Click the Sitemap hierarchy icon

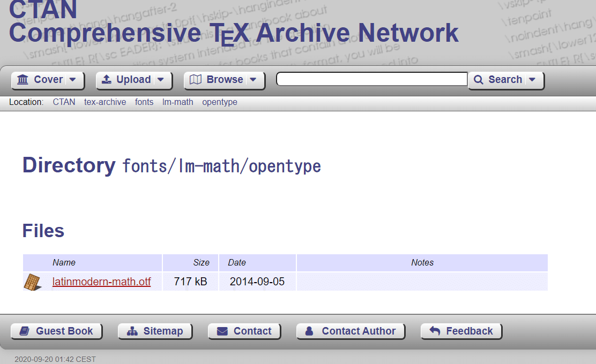point(132,331)
